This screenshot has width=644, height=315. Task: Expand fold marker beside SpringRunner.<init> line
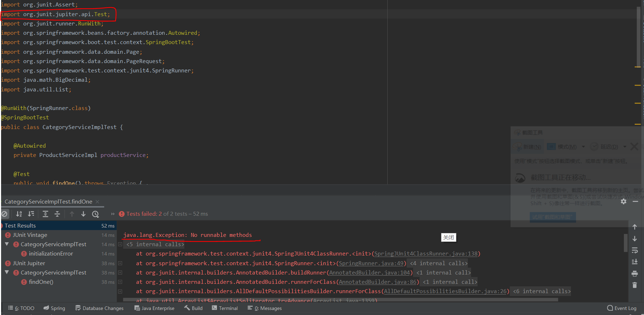point(120,263)
